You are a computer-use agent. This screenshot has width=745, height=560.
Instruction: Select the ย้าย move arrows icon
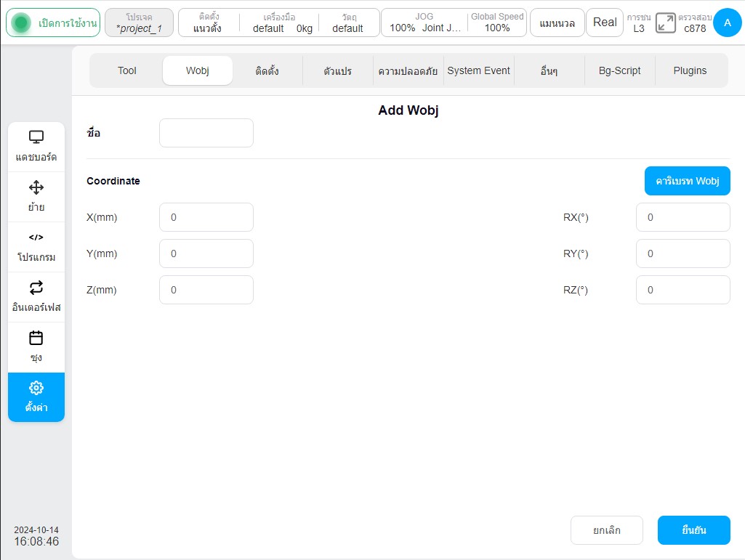click(x=36, y=187)
